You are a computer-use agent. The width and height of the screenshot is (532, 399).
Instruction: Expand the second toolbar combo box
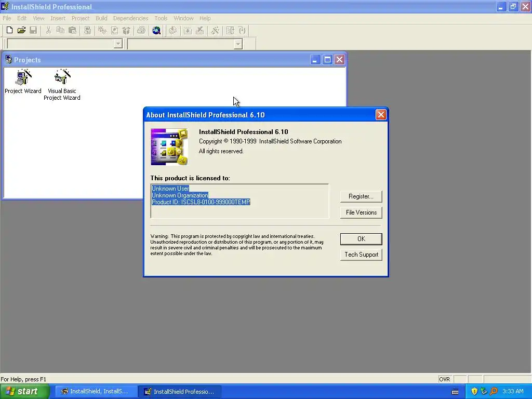238,44
